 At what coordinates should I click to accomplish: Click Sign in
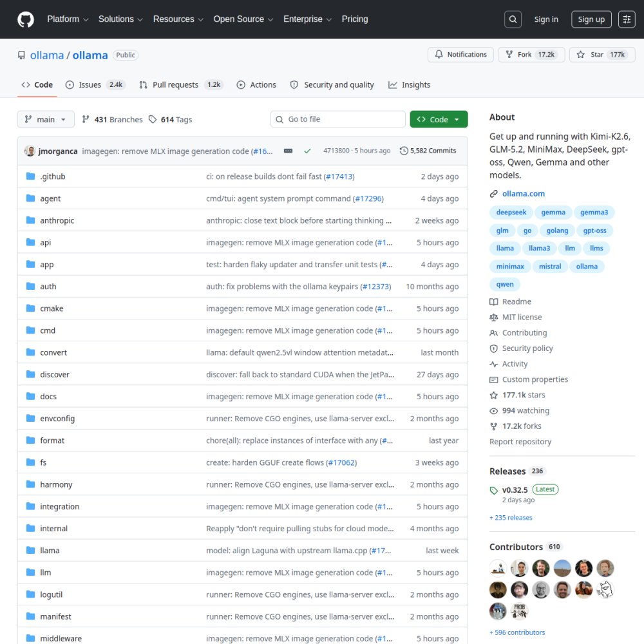[546, 19]
